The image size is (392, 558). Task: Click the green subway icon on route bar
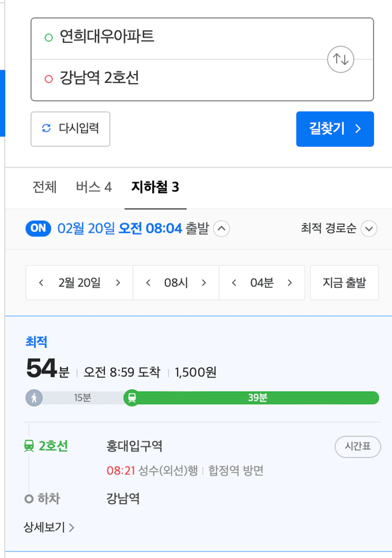coord(132,397)
